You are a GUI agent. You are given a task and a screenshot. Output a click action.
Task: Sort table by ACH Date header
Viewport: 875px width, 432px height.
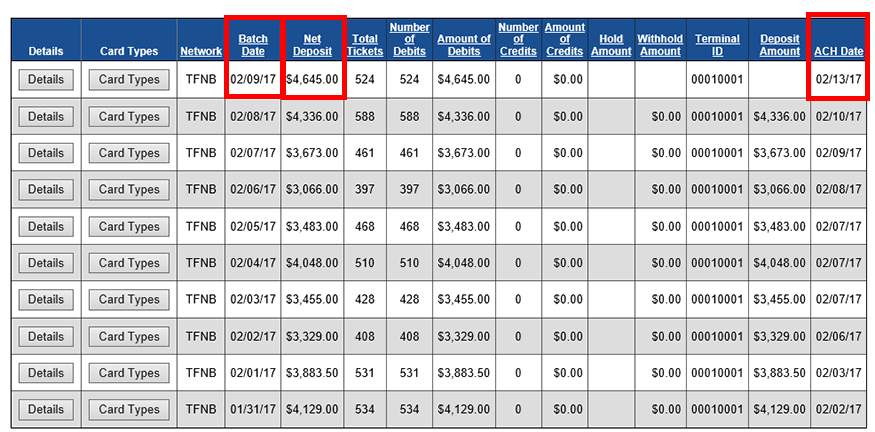point(838,51)
